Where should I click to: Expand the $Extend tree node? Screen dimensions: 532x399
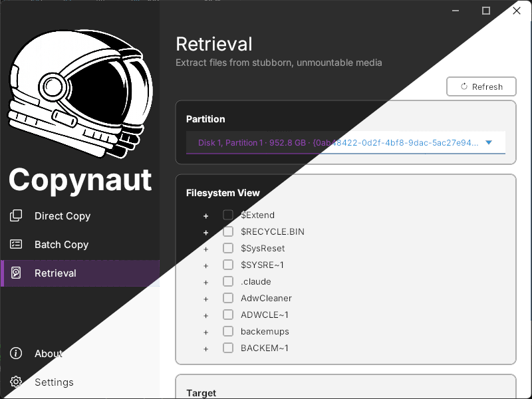tap(206, 215)
